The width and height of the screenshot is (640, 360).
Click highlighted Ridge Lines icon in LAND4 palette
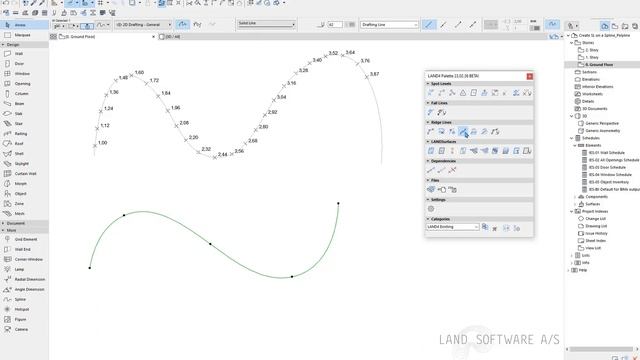(463, 131)
